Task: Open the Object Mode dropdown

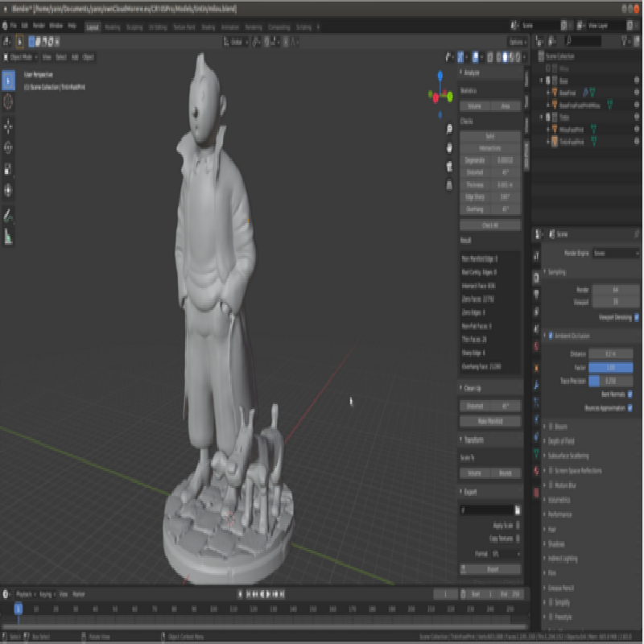Action: coord(21,57)
